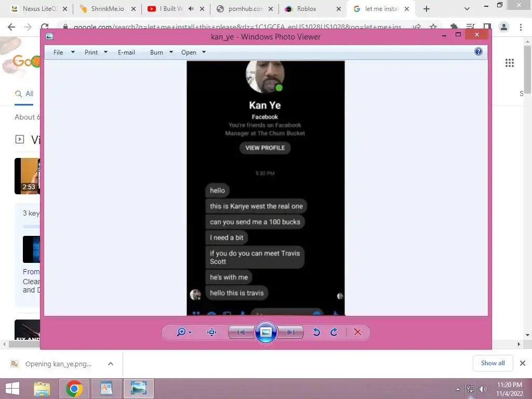Screen dimensions: 532x399
Task: Expand the Open dropdown arrow
Action: point(204,52)
